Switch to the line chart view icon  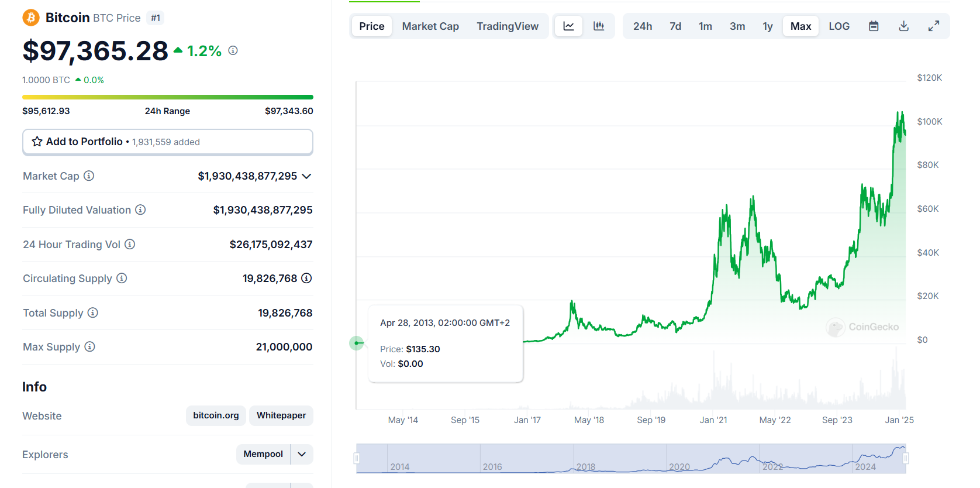point(568,26)
